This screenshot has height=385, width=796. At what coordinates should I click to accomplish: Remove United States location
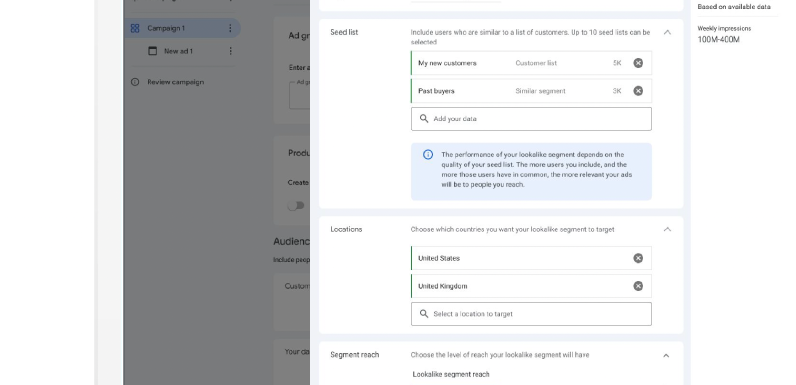pyautogui.click(x=638, y=258)
